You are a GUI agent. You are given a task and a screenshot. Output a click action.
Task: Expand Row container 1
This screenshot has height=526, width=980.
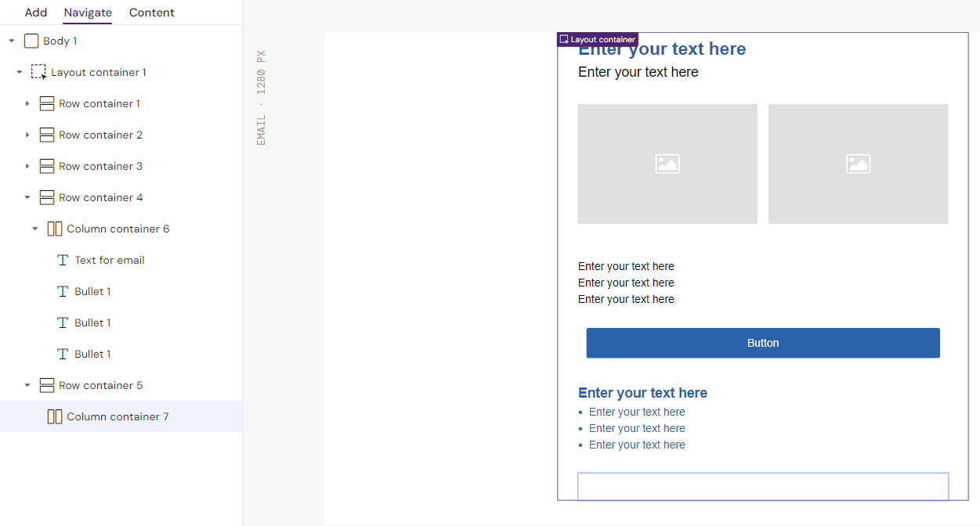(27, 103)
